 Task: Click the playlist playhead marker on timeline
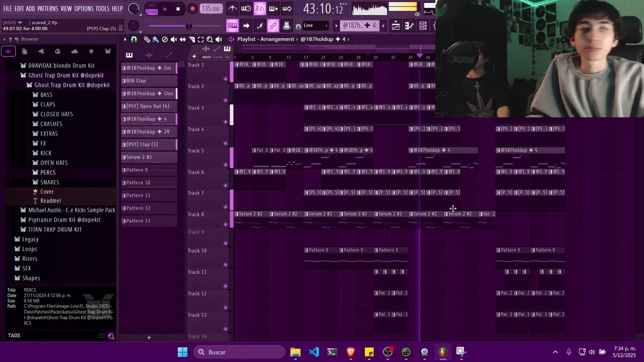(x=420, y=55)
